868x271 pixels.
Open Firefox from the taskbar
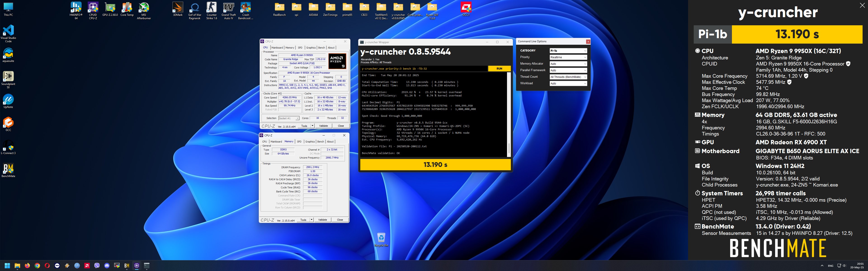tap(27, 266)
